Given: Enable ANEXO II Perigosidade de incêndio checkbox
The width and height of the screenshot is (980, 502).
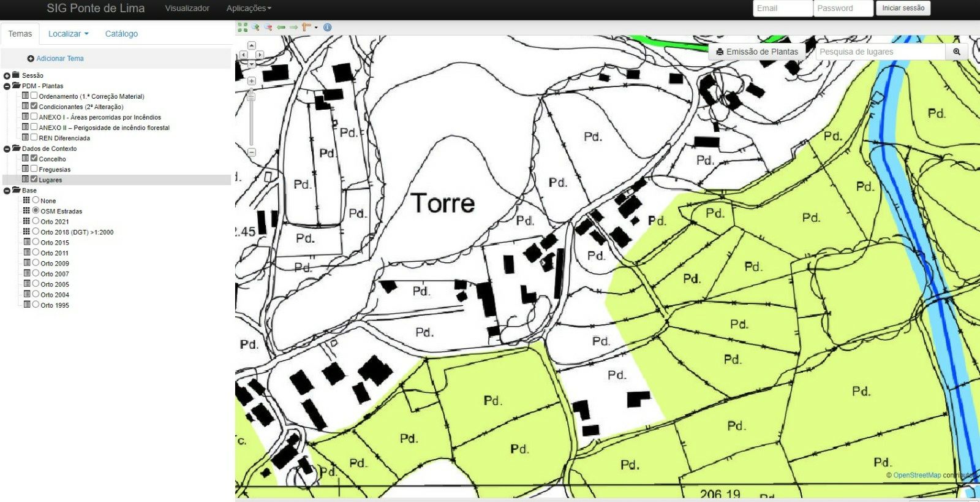Looking at the screenshot, I should tap(34, 127).
